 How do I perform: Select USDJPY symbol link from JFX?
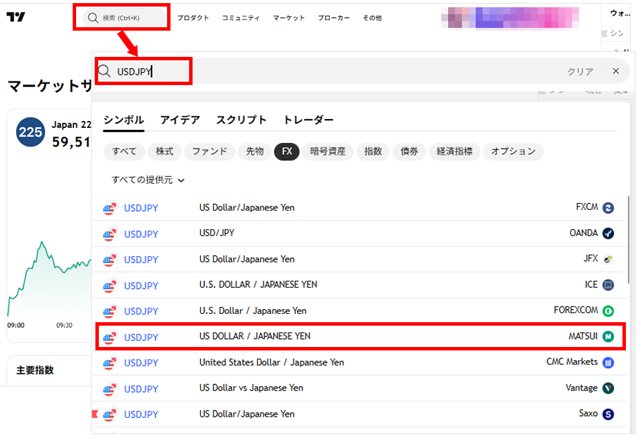(x=141, y=260)
